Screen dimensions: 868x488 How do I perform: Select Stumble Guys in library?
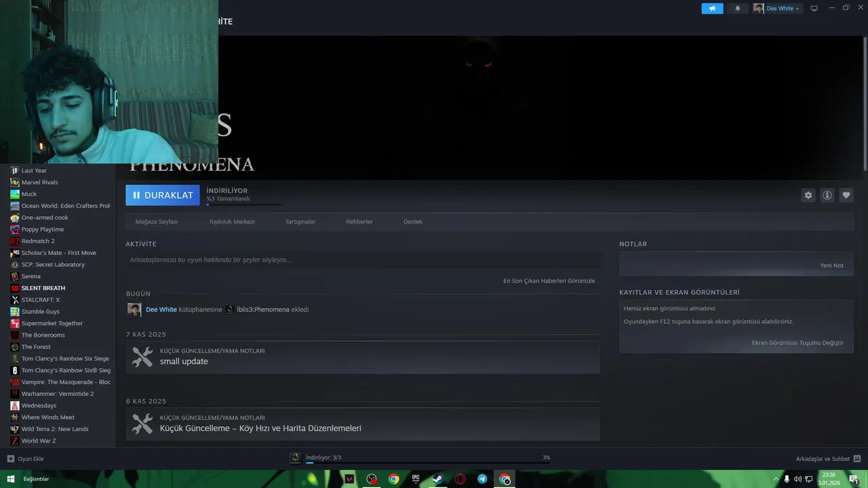pos(40,312)
